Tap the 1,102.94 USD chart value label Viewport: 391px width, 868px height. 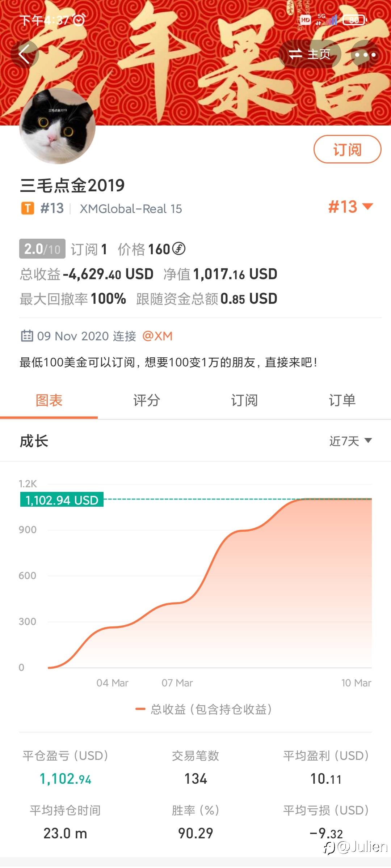coord(62,500)
